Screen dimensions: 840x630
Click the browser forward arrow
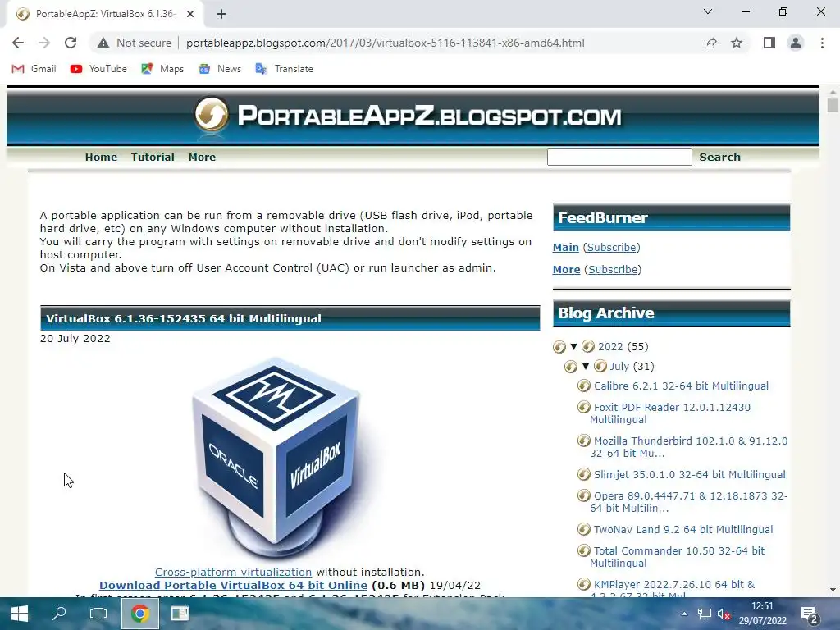pos(44,43)
